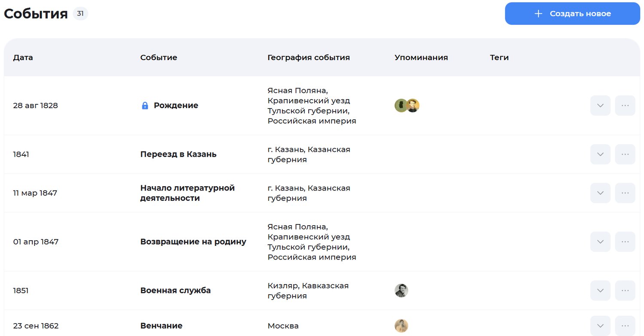Expand the Переезд в Казань row details

(x=600, y=154)
